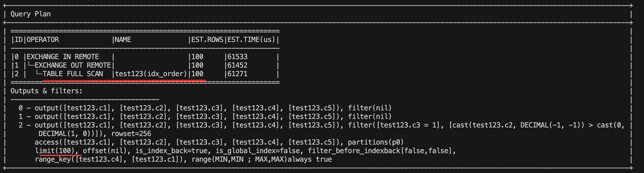Viewport: 644px width, 173px height.
Task: Click the rowset=256 text
Action: (131, 134)
